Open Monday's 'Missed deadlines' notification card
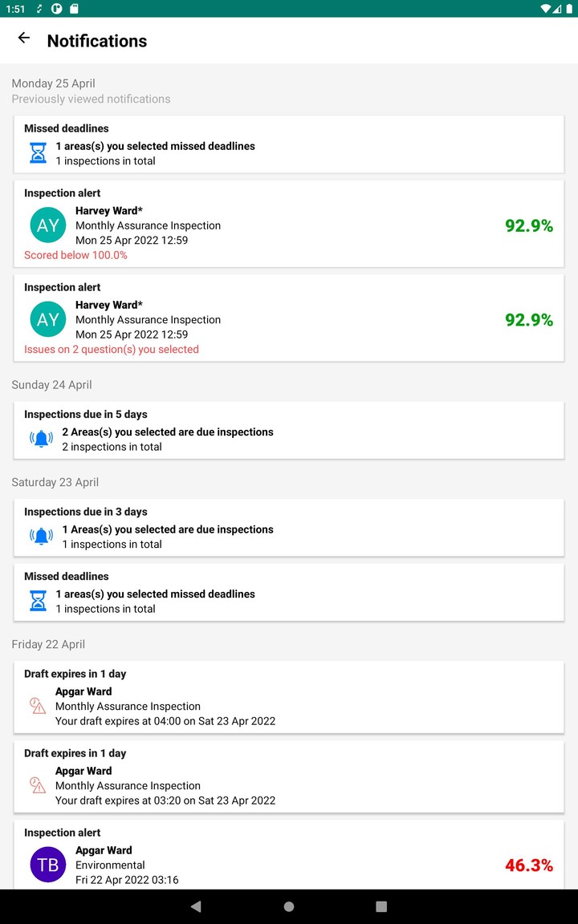The image size is (578, 924). coord(289,144)
